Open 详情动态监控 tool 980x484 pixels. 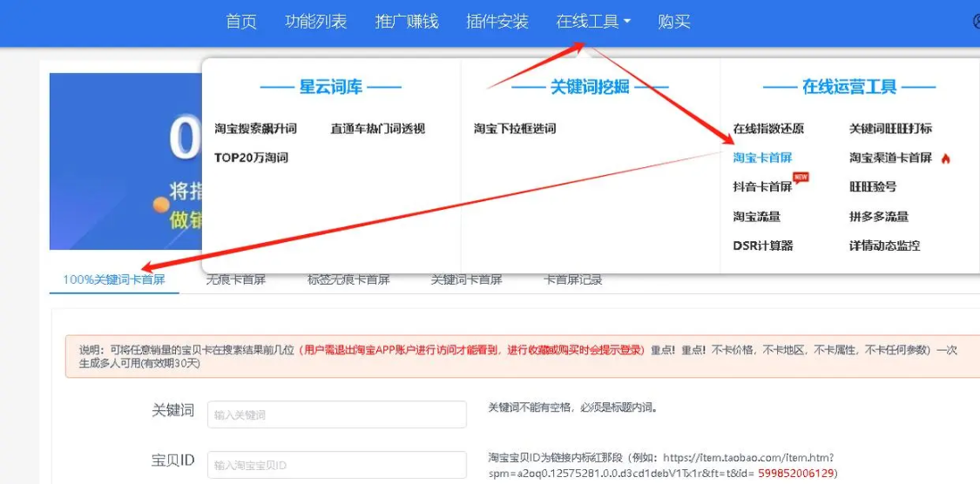885,245
